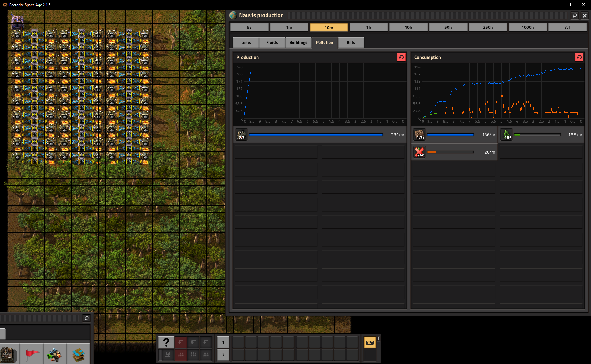This screenshot has height=364, width=591.
Task: Reset the Consumption graph with red button
Action: coord(579,57)
